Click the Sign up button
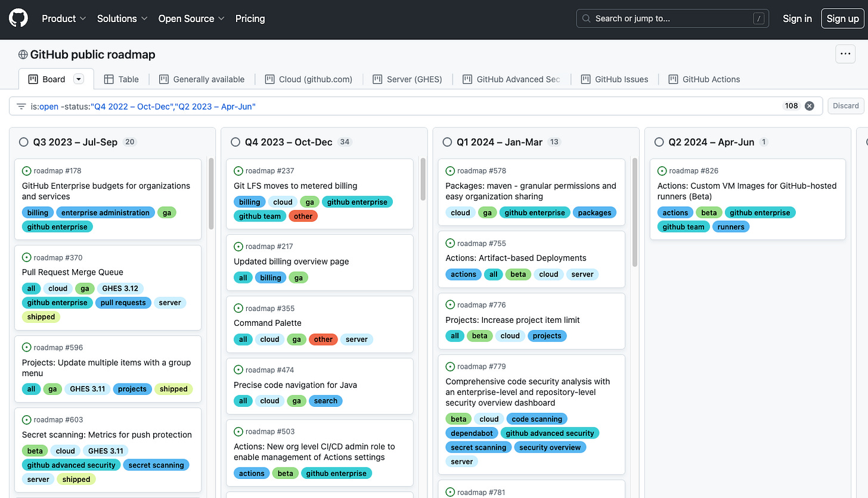The width and height of the screenshot is (868, 498). pos(842,18)
